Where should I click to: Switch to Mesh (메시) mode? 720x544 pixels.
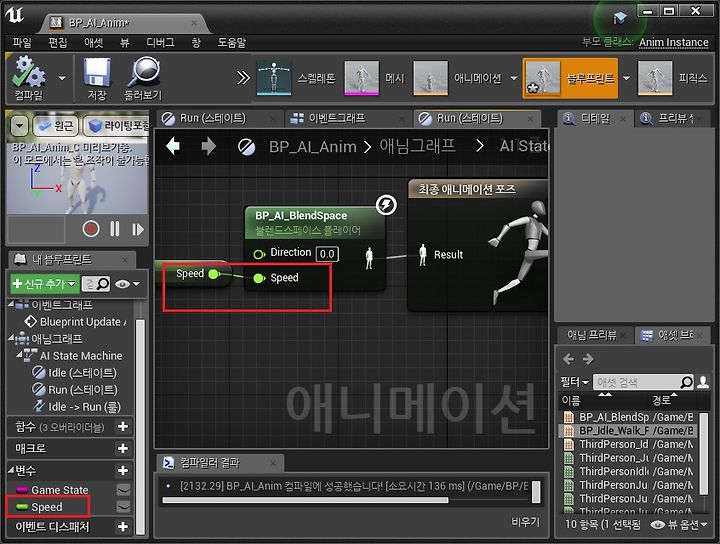(374, 78)
